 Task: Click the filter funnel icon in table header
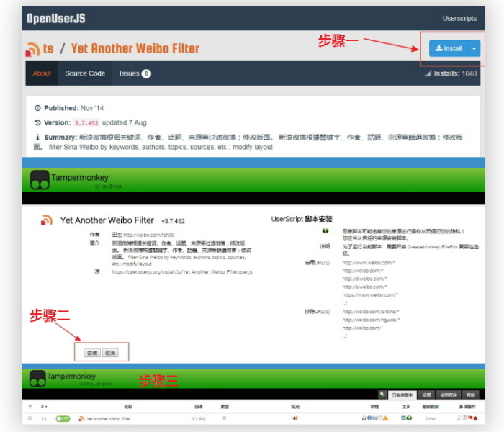tap(30, 407)
